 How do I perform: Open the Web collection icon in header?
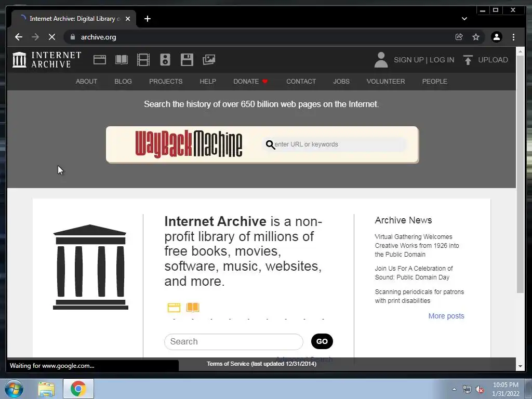coord(100,60)
